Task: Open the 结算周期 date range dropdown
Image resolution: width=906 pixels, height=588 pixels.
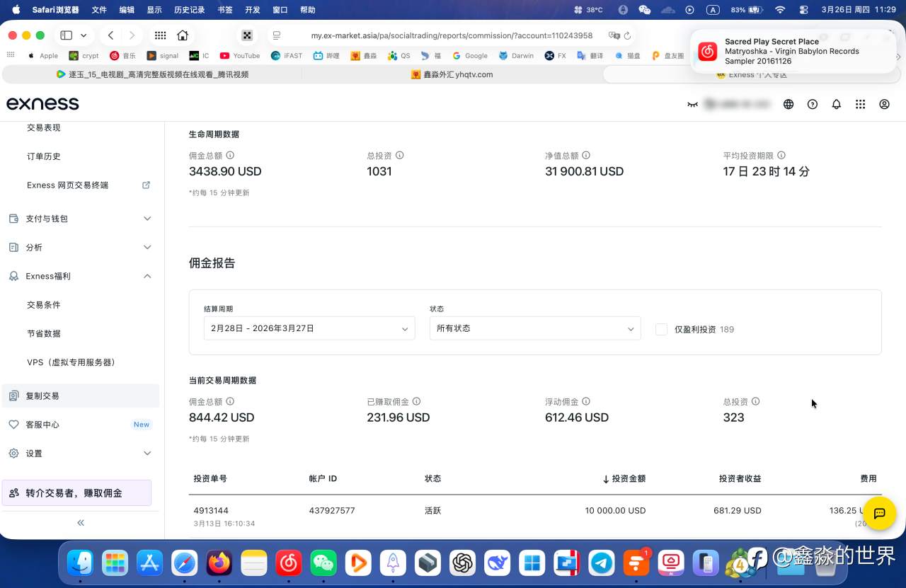Action: tap(309, 328)
